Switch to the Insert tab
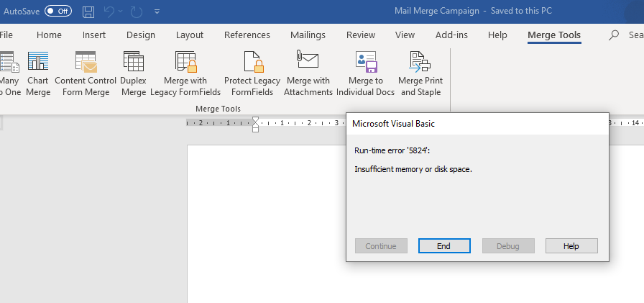644x303 pixels. point(94,35)
